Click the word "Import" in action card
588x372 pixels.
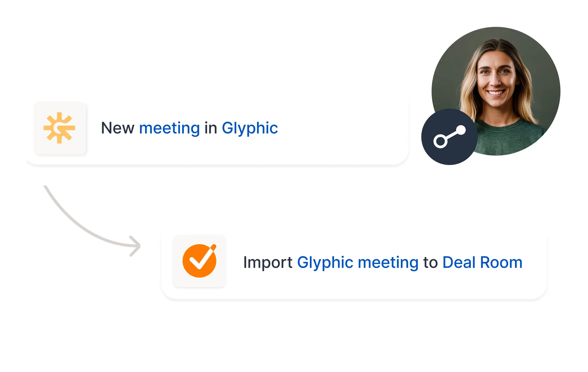point(268,263)
